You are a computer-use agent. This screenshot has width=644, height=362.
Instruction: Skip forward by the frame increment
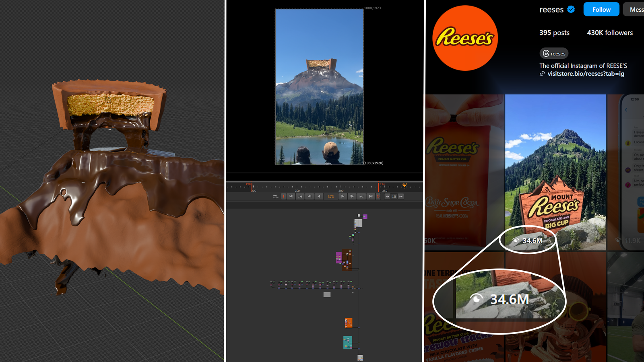click(400, 197)
